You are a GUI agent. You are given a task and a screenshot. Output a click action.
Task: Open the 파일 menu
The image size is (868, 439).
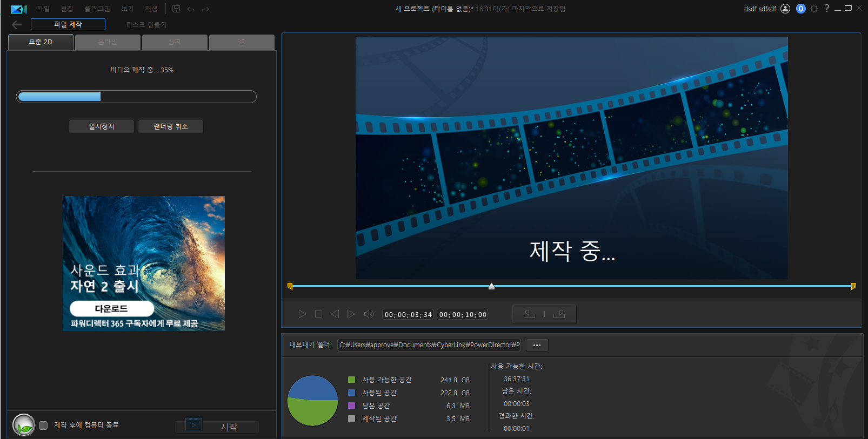[43, 9]
